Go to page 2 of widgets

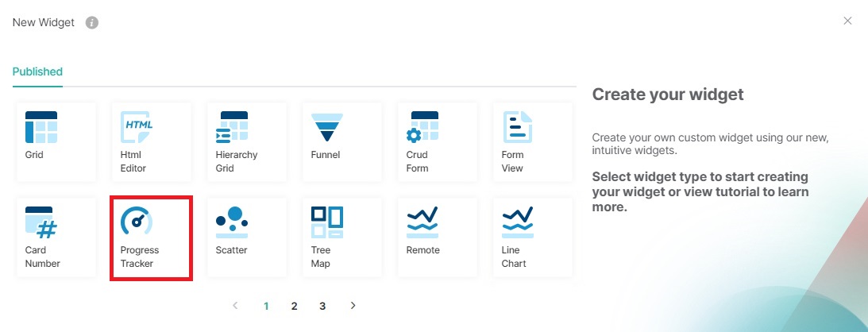(x=294, y=306)
